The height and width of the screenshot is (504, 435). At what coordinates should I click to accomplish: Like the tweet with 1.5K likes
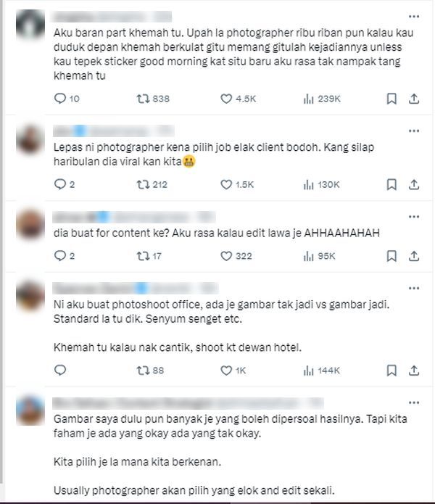coord(237,184)
